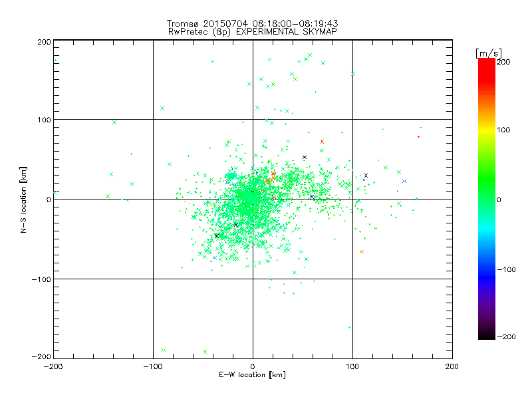The image size is (532, 399).
Task: Click the x-axis tick label '-200'
Action: point(53,367)
